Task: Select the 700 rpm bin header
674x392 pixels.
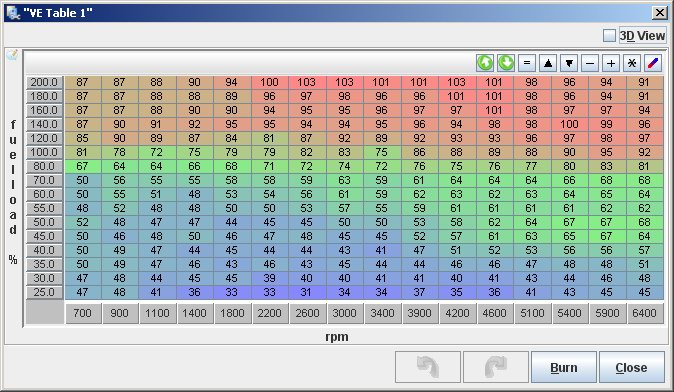Action: [83, 313]
